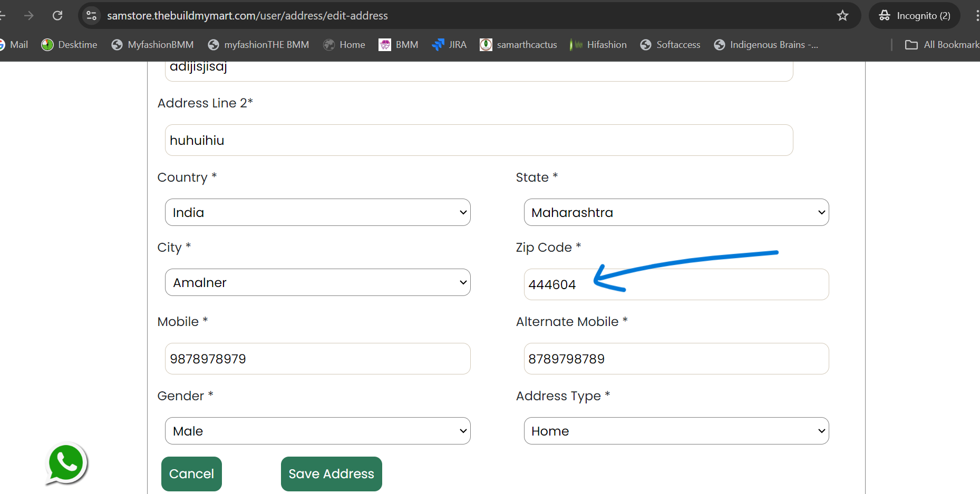Viewport: 980px width, 494px height.
Task: Click the Save Address button
Action: [x=332, y=474]
